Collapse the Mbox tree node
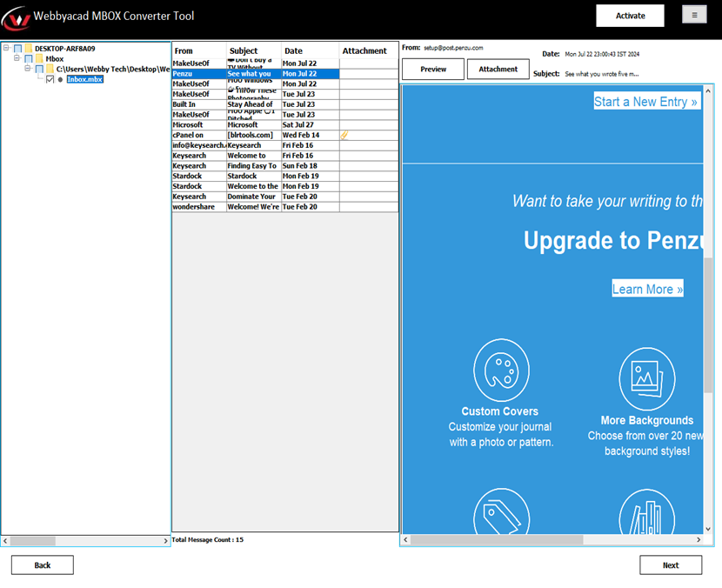Screen dimensions: 722x588 [17, 58]
